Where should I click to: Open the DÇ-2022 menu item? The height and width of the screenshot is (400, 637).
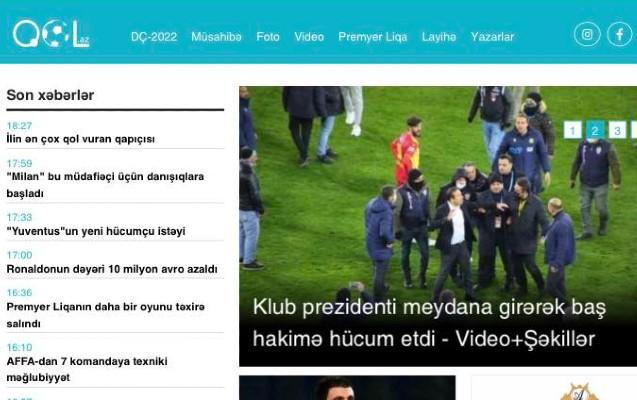pyautogui.click(x=154, y=37)
